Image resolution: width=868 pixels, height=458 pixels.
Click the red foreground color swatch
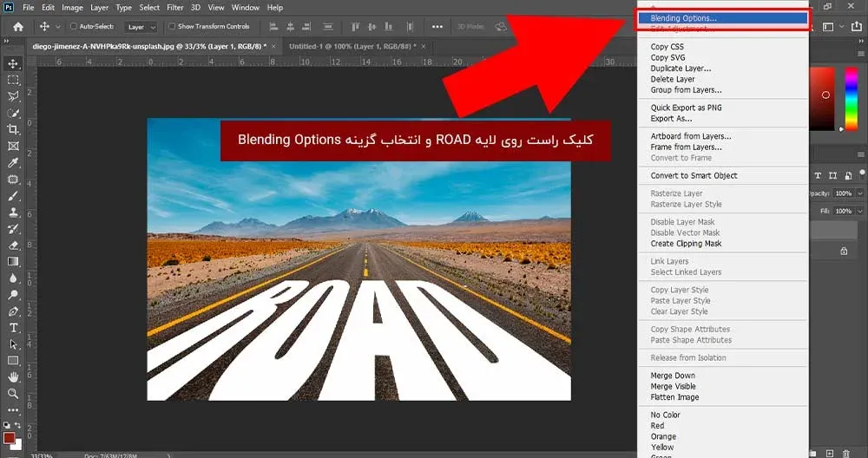click(x=9, y=438)
